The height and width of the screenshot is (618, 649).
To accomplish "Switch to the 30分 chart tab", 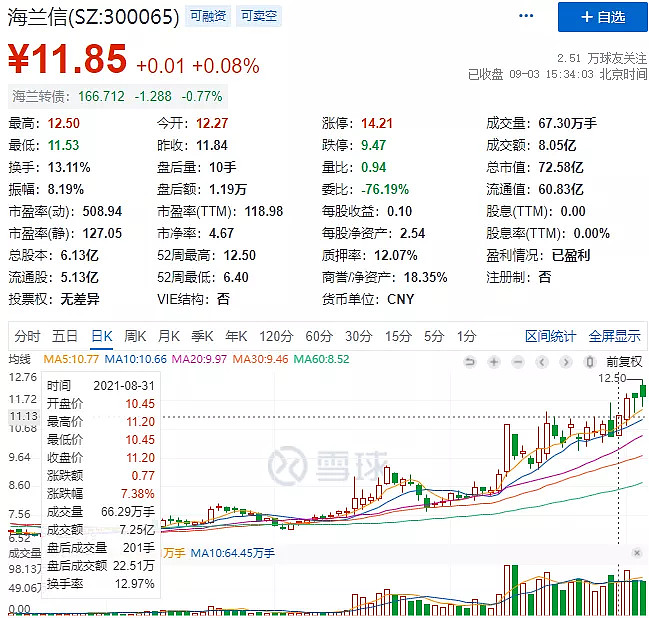I will 359,336.
